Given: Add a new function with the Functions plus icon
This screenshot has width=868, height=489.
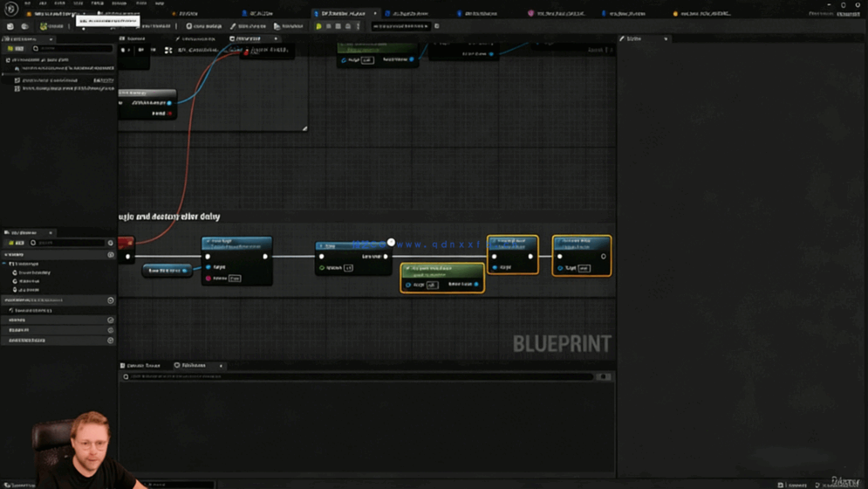Looking at the screenshot, I should pyautogui.click(x=110, y=300).
